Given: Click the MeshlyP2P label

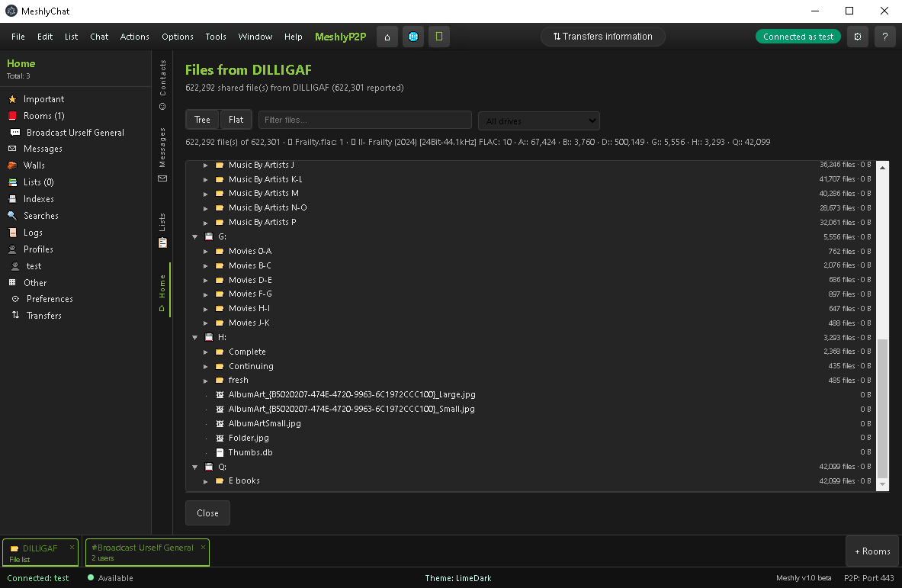Looking at the screenshot, I should coord(341,37).
